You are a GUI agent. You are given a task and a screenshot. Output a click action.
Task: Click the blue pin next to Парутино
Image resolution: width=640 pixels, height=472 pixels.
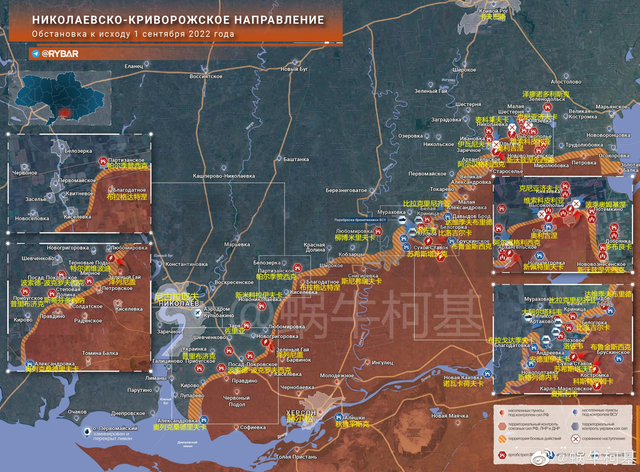159,390
